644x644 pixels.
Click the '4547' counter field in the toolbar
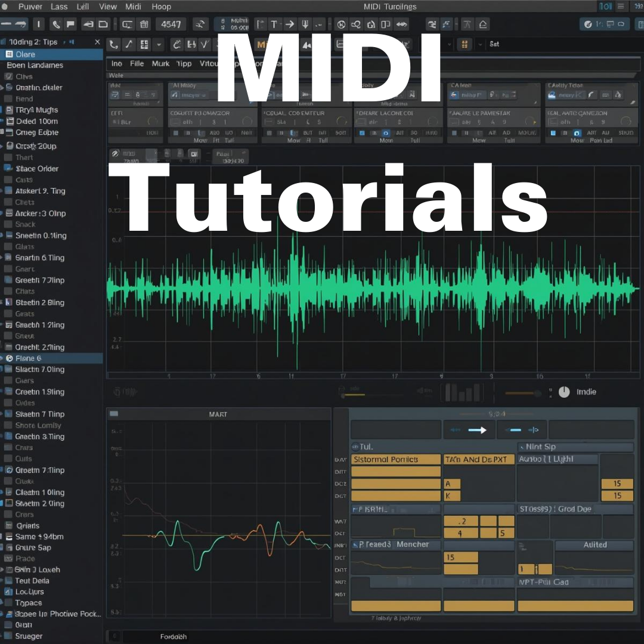[171, 24]
